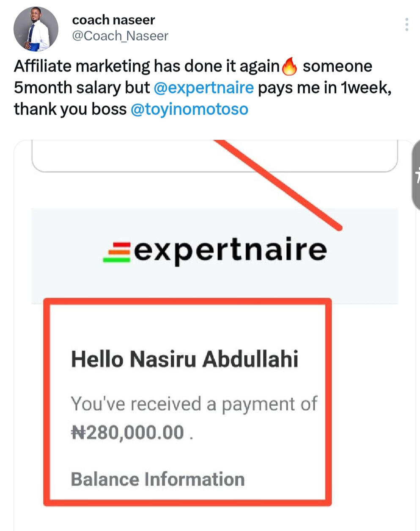This screenshot has height=531, width=420.
Task: Click the expertnaire striped logo icon
Action: point(117,252)
